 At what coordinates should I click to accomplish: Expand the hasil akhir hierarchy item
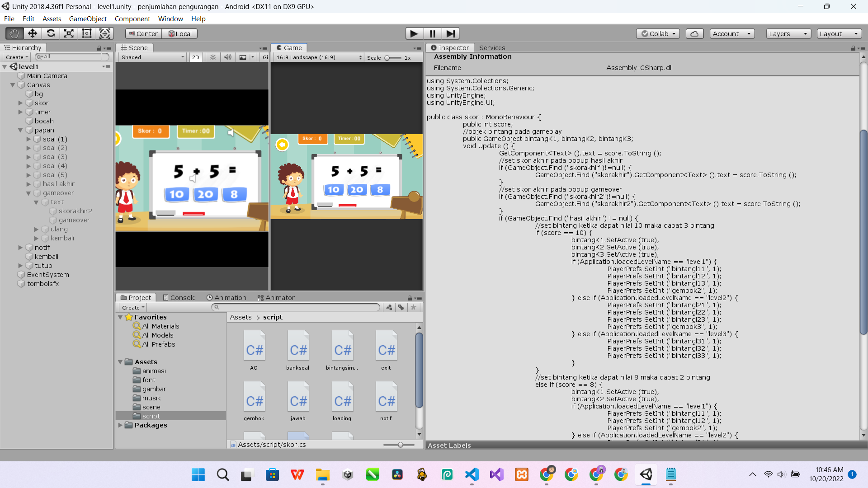[28, 184]
